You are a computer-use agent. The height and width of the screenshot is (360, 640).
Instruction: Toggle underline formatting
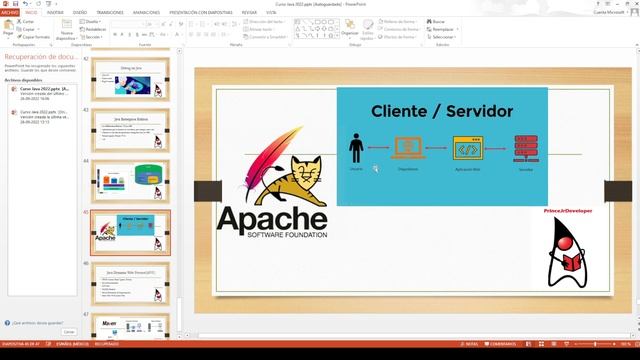click(129, 35)
